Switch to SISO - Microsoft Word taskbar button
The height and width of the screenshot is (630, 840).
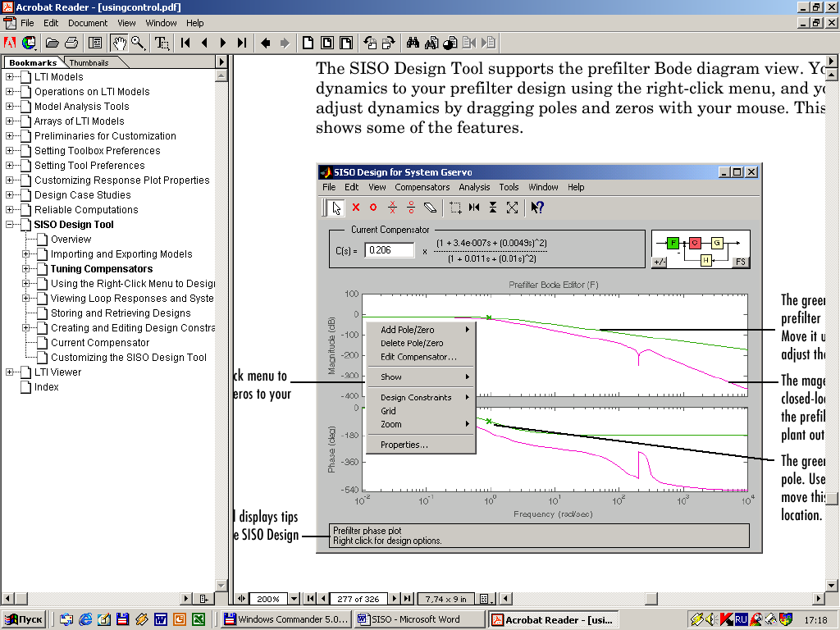420,620
